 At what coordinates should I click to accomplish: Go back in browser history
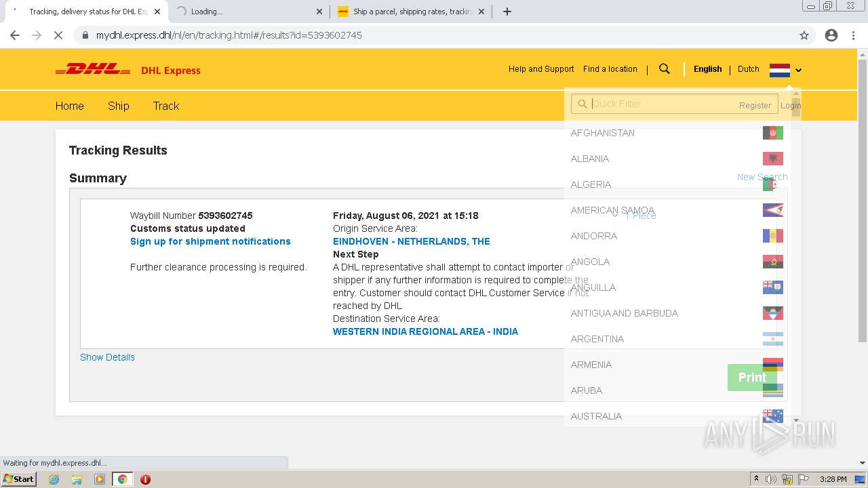(x=15, y=35)
